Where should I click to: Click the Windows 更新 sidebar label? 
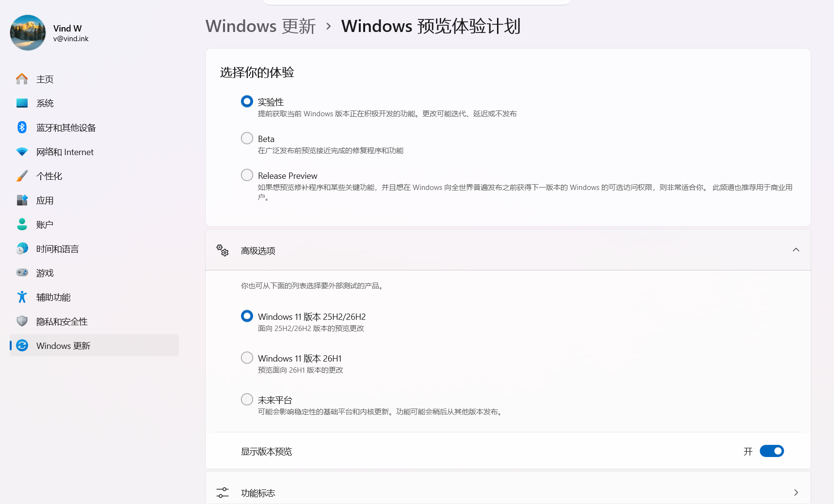[63, 346]
